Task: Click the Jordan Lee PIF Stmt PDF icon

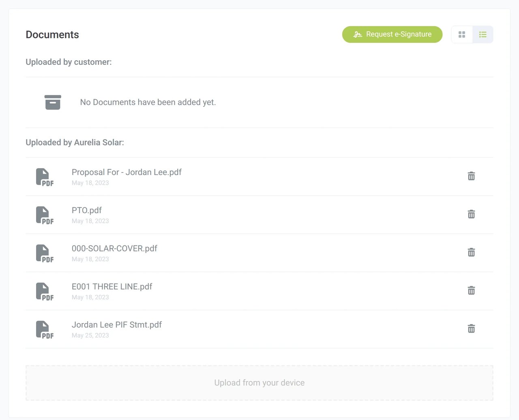Action: [x=45, y=329]
